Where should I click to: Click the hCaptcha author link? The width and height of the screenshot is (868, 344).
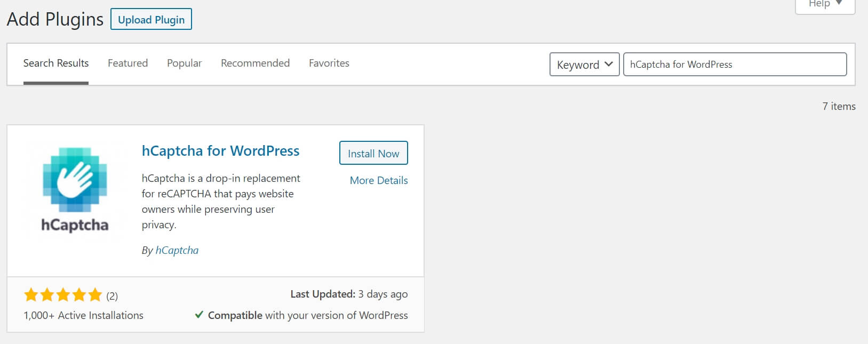177,250
